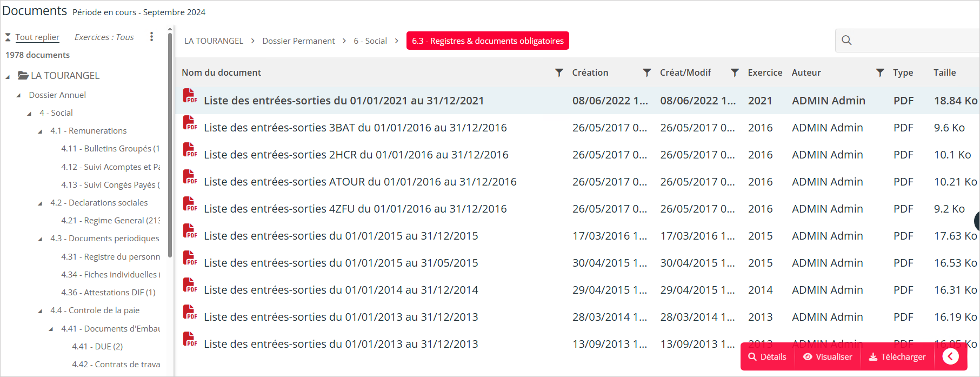Collapse the 4.4 - Controle de la paie node
This screenshot has height=377, width=980.
tap(40, 311)
